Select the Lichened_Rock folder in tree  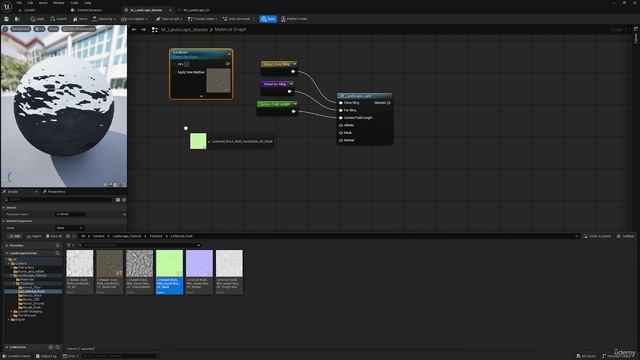coord(34,291)
